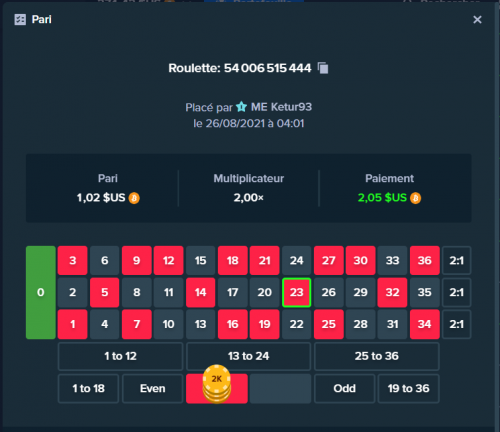Select black number 10
The height and width of the screenshot is (432, 500).
pos(169,324)
